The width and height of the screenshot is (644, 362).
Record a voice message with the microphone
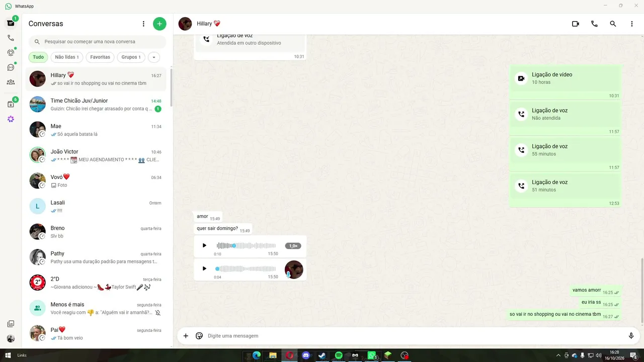(x=631, y=336)
